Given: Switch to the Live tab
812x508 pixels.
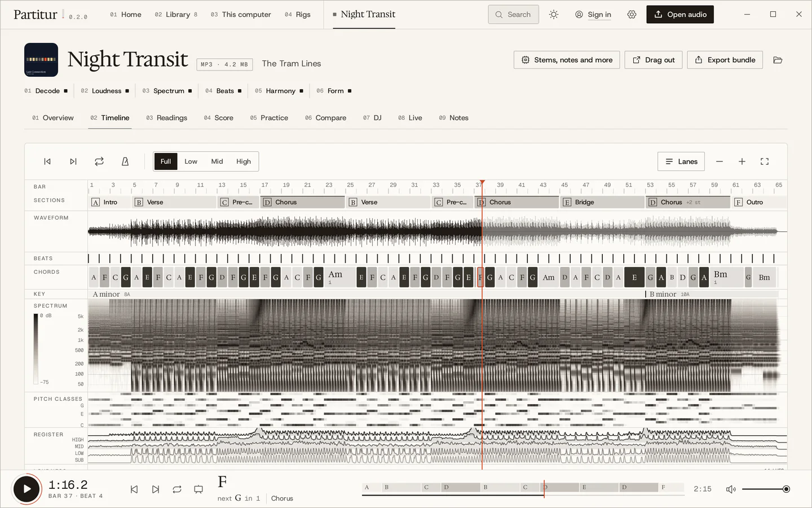Looking at the screenshot, I should pyautogui.click(x=410, y=118).
